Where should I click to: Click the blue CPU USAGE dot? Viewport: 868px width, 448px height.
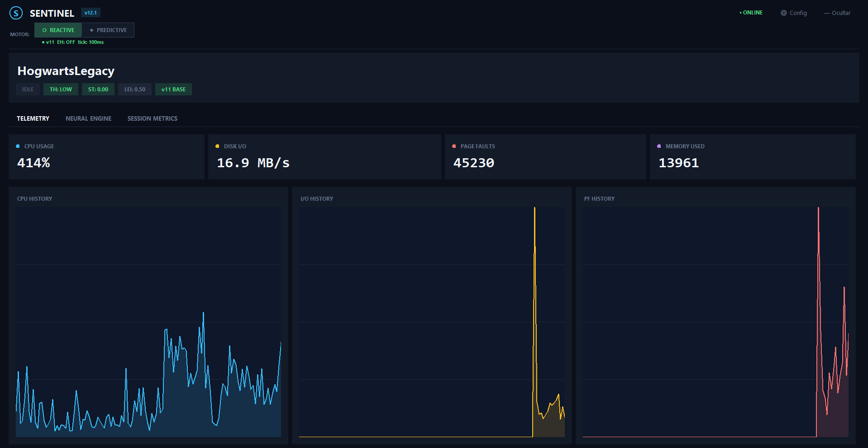(18, 146)
